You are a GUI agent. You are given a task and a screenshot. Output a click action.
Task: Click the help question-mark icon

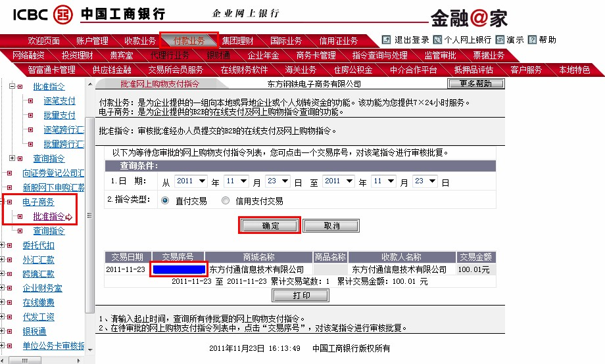point(533,39)
